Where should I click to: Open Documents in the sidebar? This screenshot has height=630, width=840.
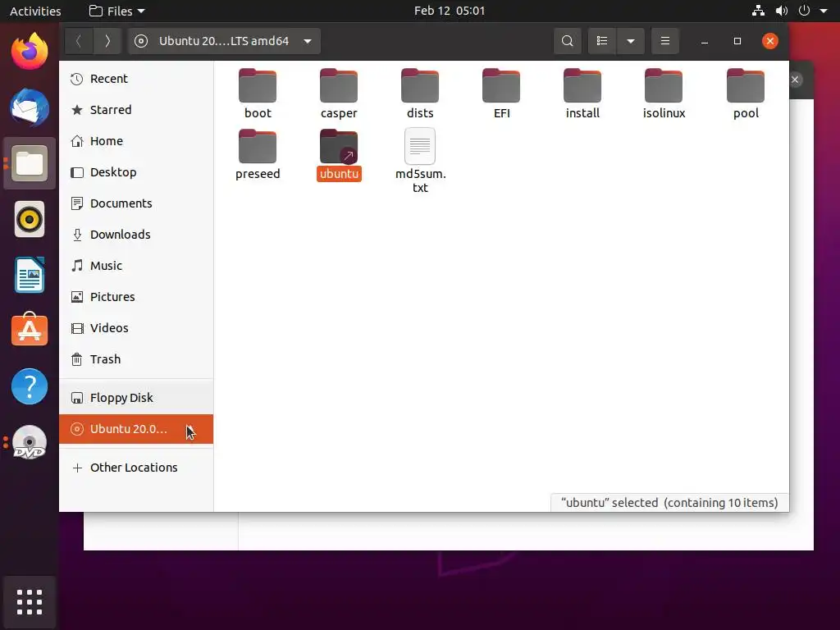pos(136,203)
